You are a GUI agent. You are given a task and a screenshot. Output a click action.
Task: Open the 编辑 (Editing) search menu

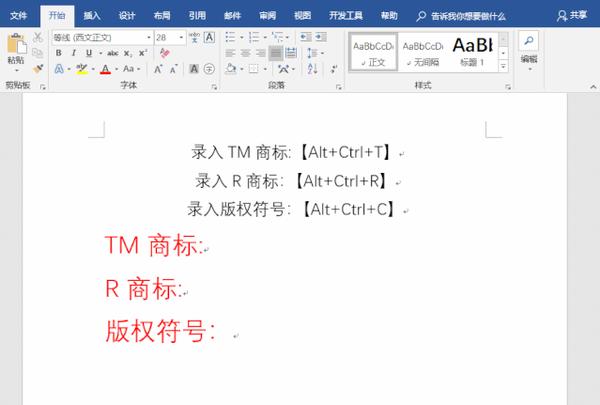tap(529, 51)
